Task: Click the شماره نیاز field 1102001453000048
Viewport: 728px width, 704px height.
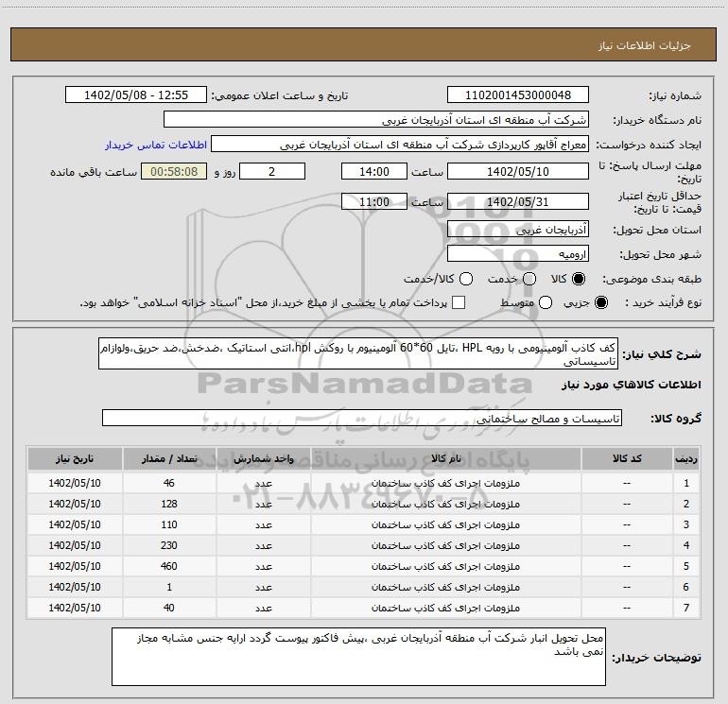Action: coord(518,95)
